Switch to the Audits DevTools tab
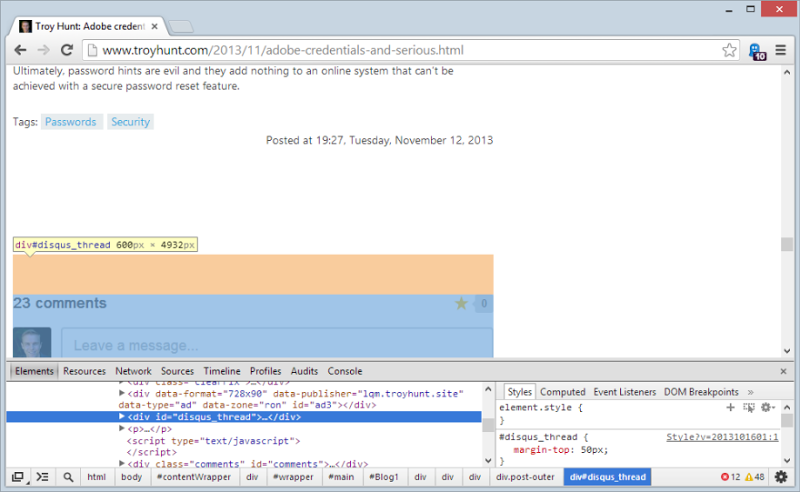Viewport: 800px width, 492px height. 304,371
